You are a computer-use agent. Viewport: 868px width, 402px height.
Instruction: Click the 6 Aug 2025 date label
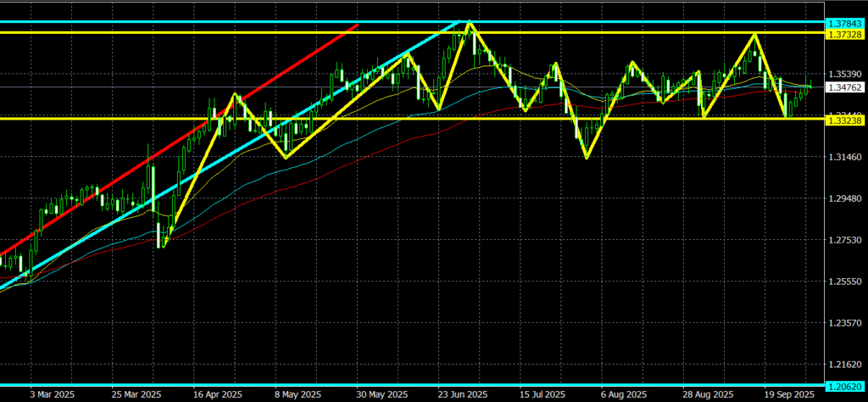click(x=622, y=395)
